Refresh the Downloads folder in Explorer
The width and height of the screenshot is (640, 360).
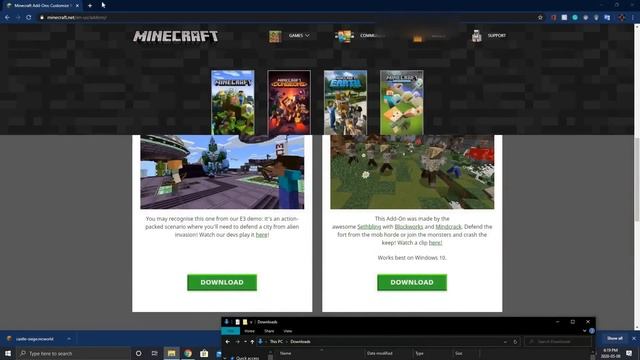pos(515,342)
